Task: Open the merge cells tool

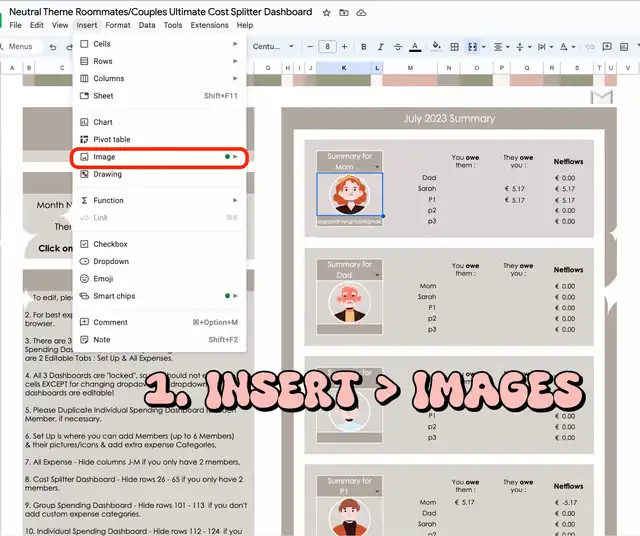Action: click(473, 46)
